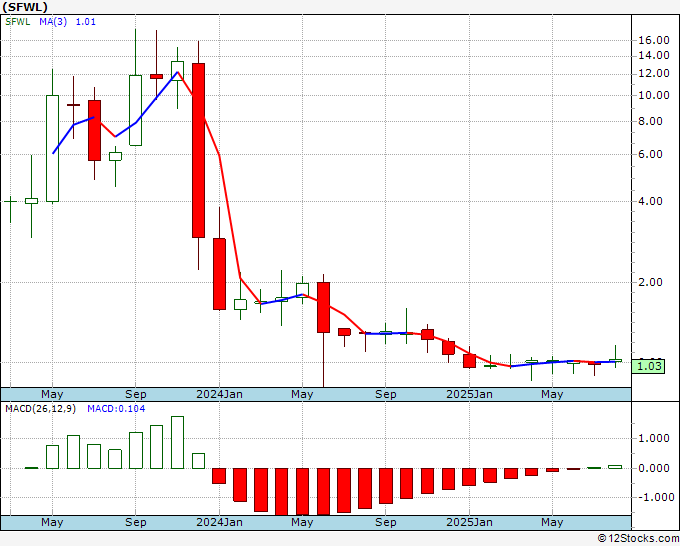Image resolution: width=680 pixels, height=546 pixels.
Task: Select the MACD:0.104 value readout
Action: [x=116, y=409]
